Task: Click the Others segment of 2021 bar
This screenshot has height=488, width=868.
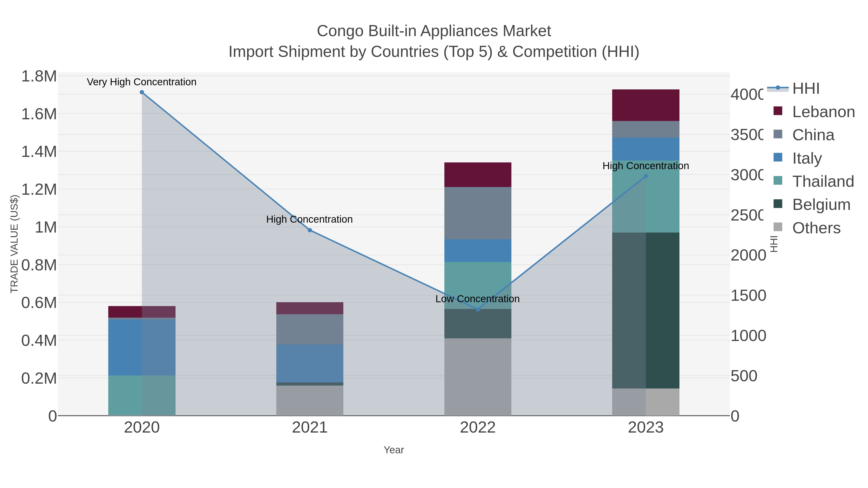Action: tap(310, 401)
